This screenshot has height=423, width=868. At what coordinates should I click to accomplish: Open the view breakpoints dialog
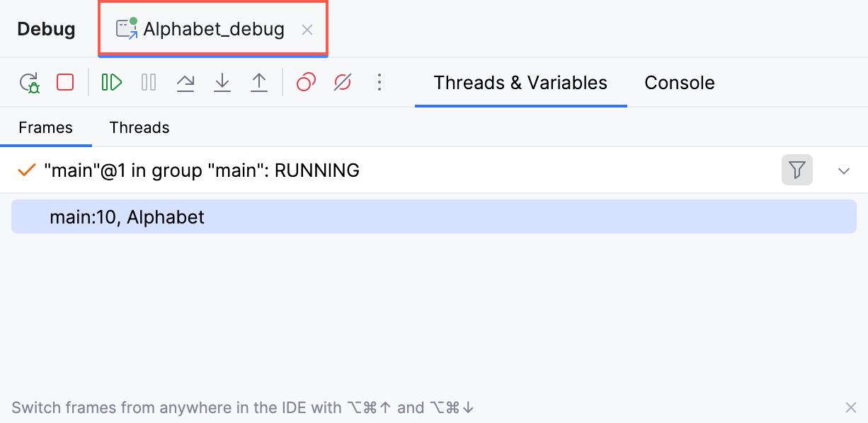[305, 82]
